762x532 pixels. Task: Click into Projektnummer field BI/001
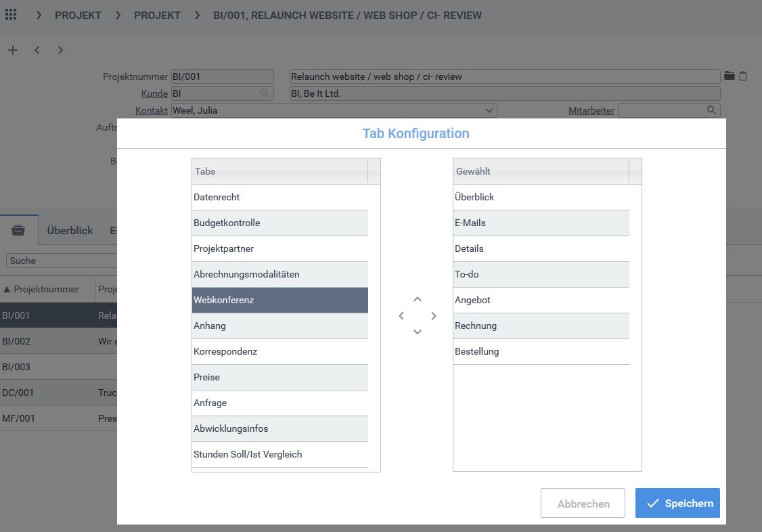[222, 76]
